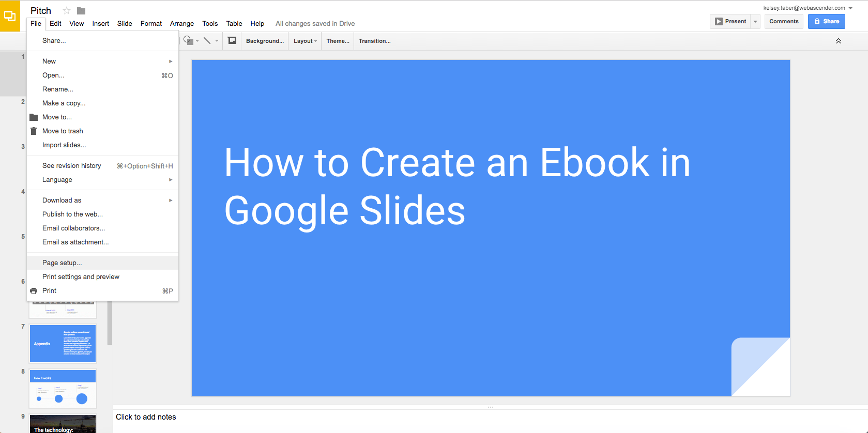Choose Print settings and preview

coord(102,277)
